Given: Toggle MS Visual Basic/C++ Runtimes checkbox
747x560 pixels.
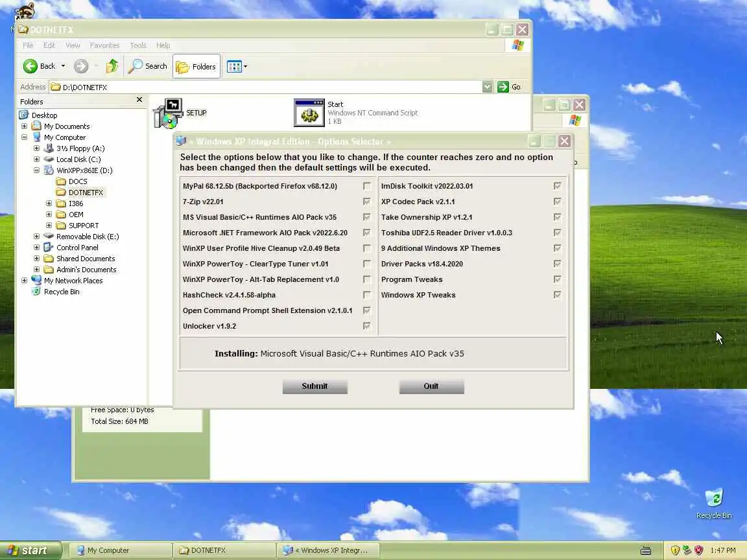Looking at the screenshot, I should [x=367, y=217].
